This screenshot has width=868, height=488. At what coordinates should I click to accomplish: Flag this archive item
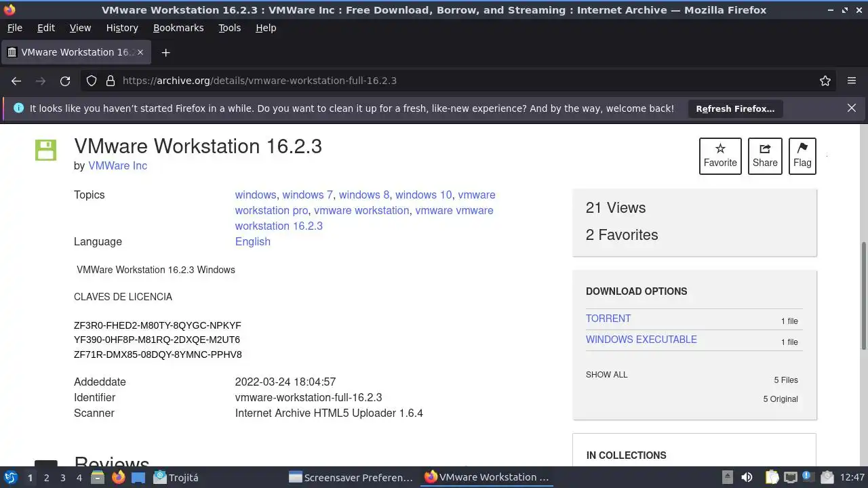tap(802, 156)
